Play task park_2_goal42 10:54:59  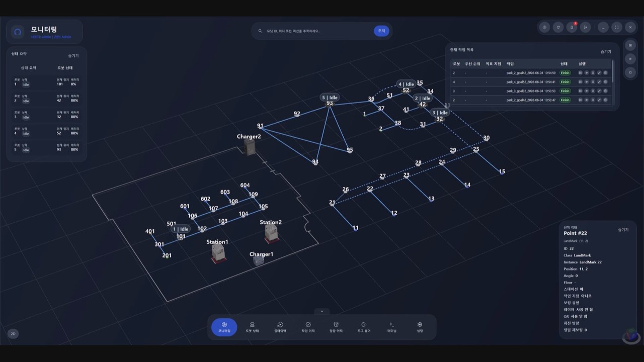tap(587, 73)
